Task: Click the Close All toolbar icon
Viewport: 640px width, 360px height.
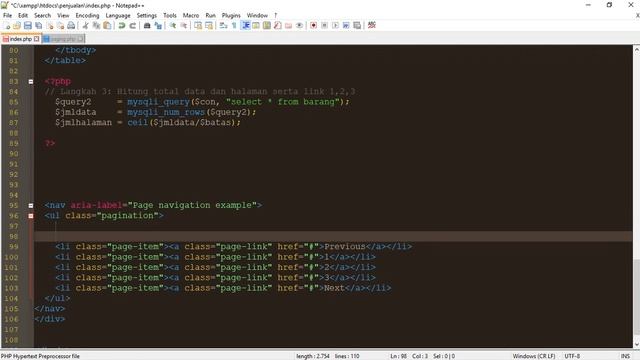Action: click(60, 25)
